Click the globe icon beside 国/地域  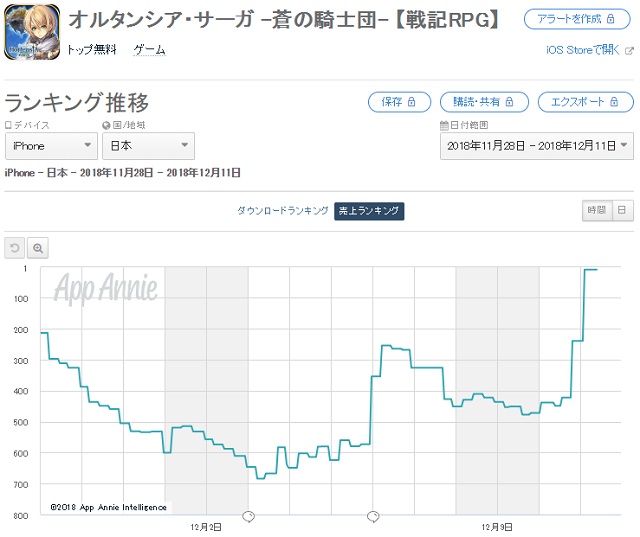coord(106,125)
